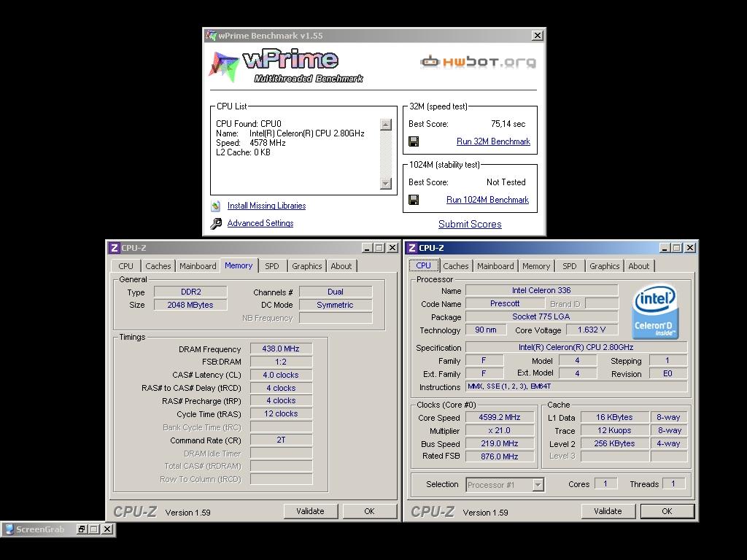Minimize the left CPU-Z Memory window
Viewport: 747px width, 560px height.
coord(367,248)
